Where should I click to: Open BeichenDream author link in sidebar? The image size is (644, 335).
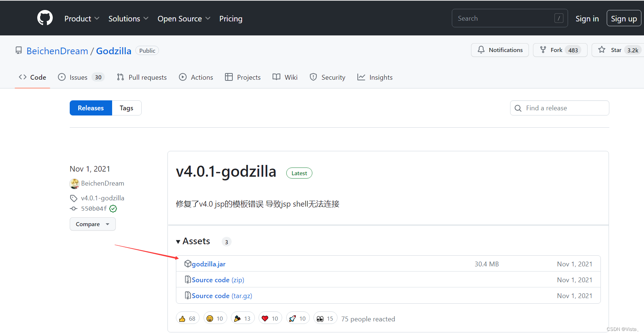coord(103,183)
